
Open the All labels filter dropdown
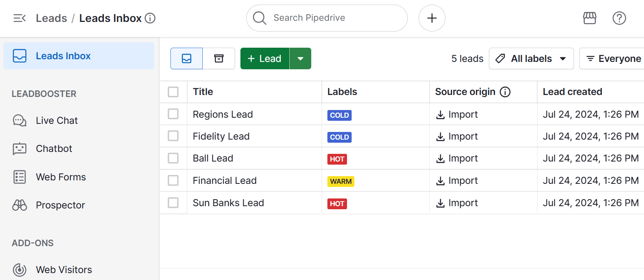pos(531,58)
